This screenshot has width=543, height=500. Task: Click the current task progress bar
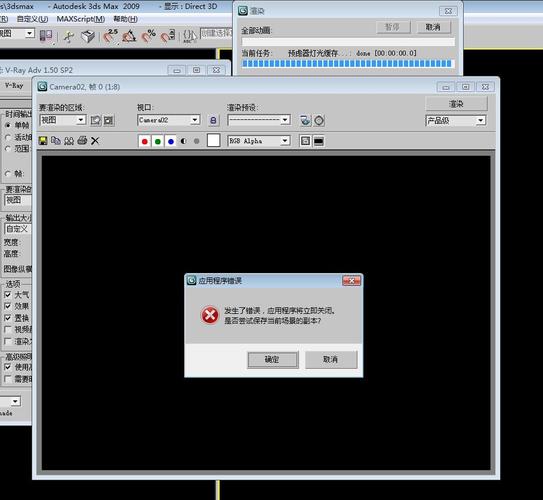click(347, 63)
